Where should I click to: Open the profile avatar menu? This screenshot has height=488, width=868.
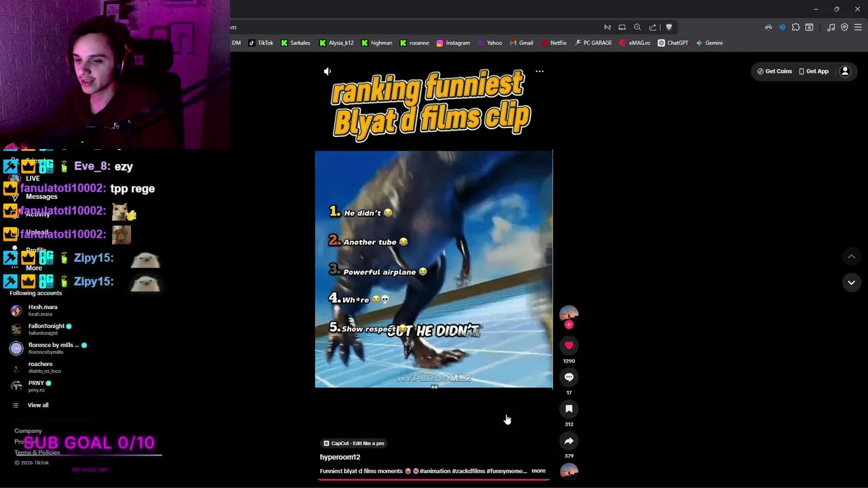click(845, 71)
